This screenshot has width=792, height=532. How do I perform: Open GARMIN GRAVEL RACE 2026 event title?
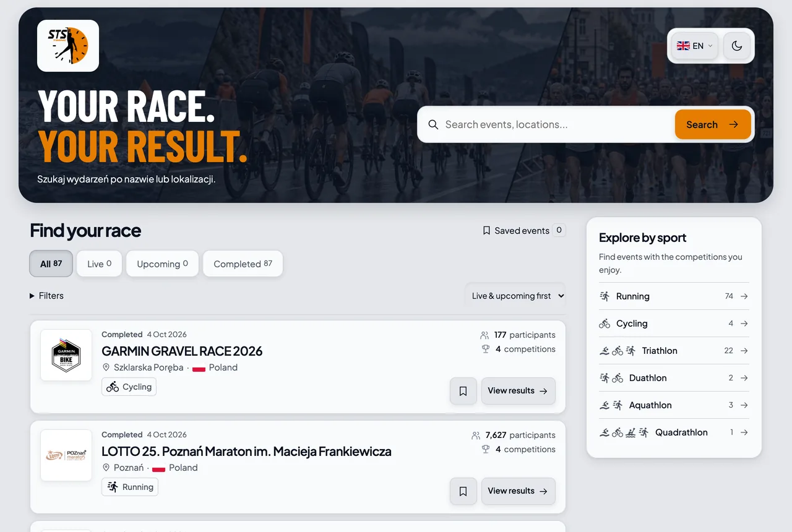182,351
